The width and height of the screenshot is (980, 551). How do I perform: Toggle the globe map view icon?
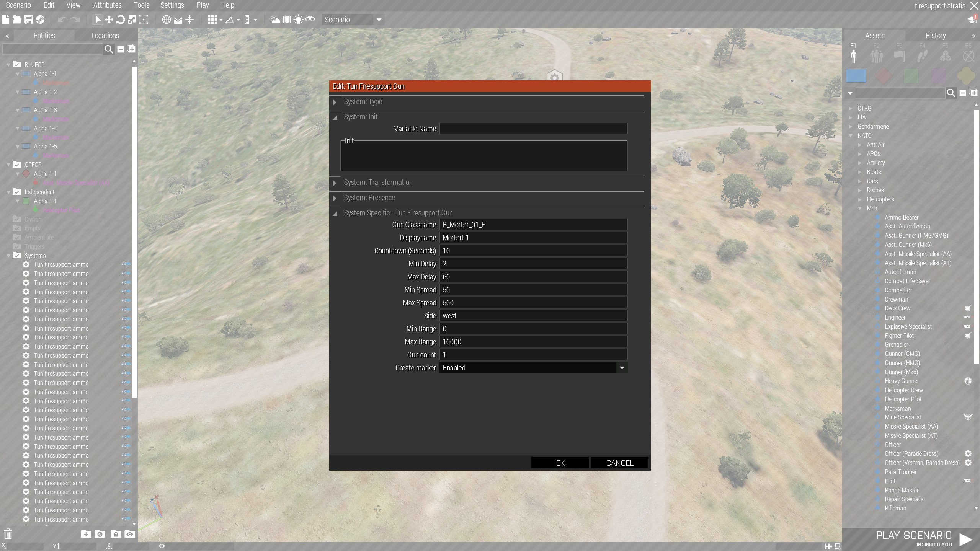[166, 20]
